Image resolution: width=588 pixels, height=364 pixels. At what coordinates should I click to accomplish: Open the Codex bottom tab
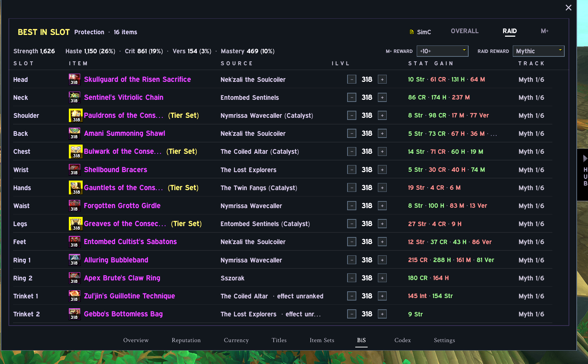(x=403, y=340)
